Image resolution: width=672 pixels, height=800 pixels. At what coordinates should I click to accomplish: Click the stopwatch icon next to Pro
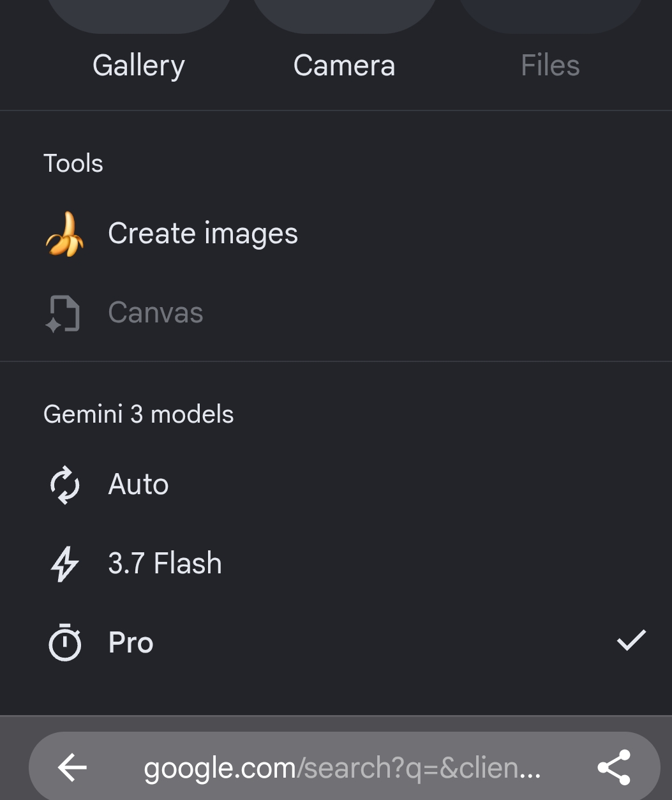click(64, 643)
